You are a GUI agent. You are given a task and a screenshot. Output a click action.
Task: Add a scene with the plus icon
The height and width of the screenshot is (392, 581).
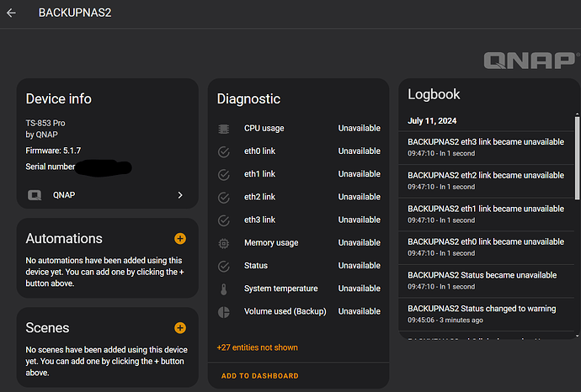[x=180, y=328]
